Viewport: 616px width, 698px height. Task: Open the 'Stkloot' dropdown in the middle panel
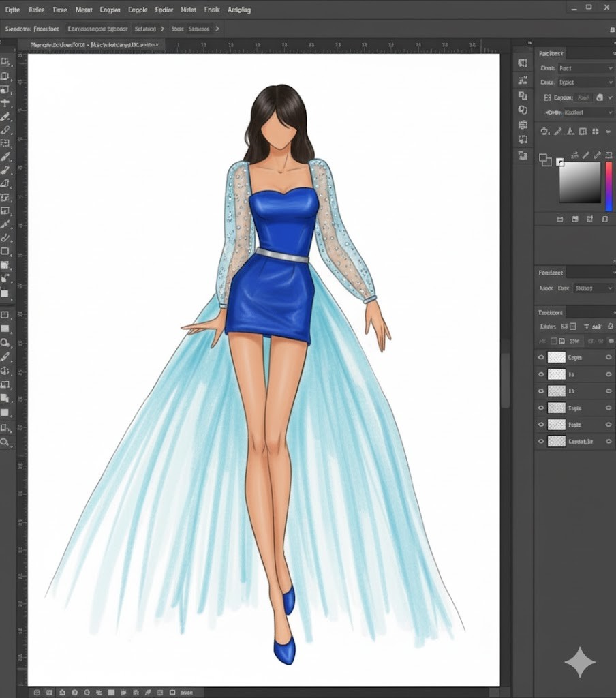coord(592,288)
